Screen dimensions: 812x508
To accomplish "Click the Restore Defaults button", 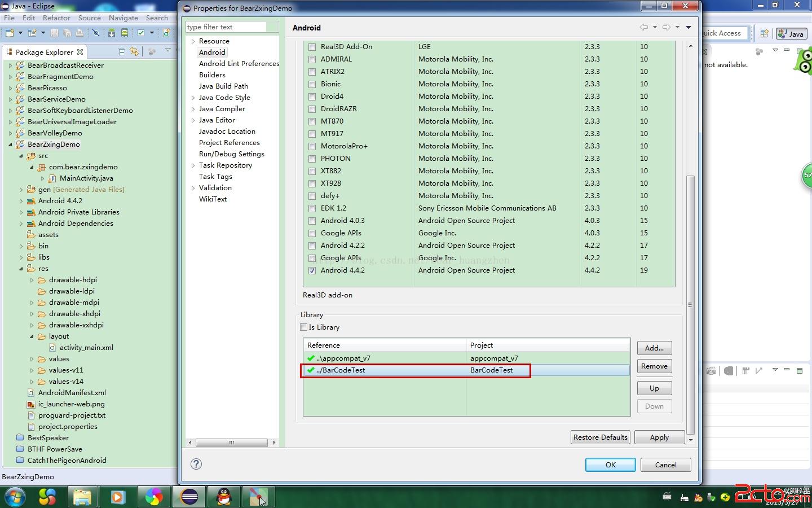I will coord(600,437).
